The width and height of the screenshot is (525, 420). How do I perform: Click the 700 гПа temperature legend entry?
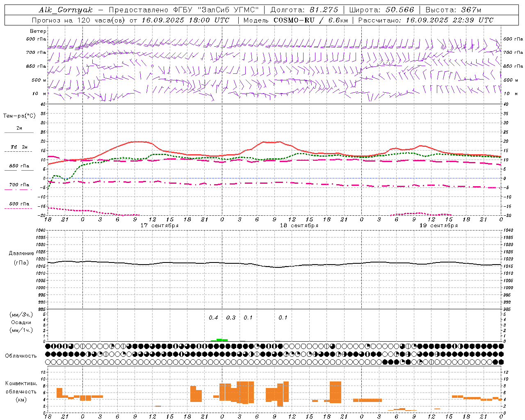19,185
